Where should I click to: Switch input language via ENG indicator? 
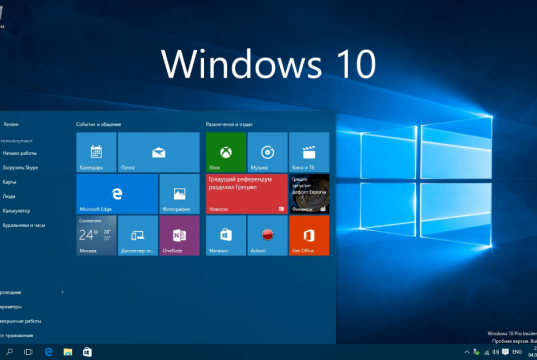pyautogui.click(x=517, y=352)
